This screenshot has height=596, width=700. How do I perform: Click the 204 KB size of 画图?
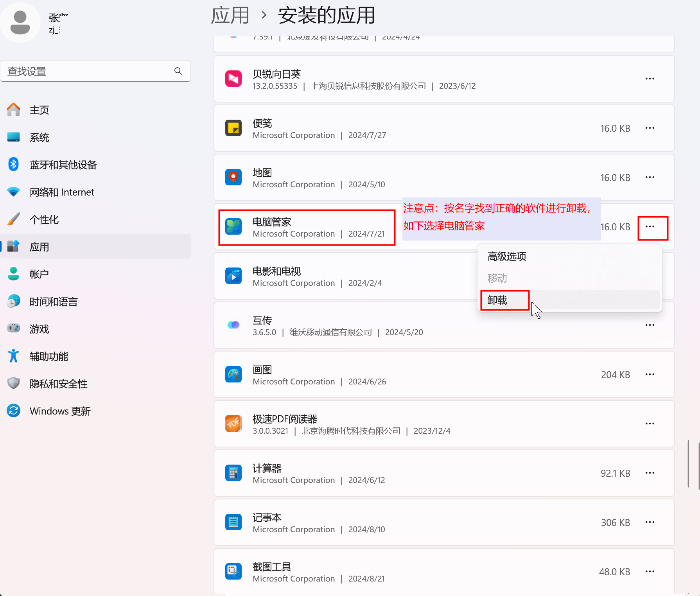pyautogui.click(x=616, y=375)
